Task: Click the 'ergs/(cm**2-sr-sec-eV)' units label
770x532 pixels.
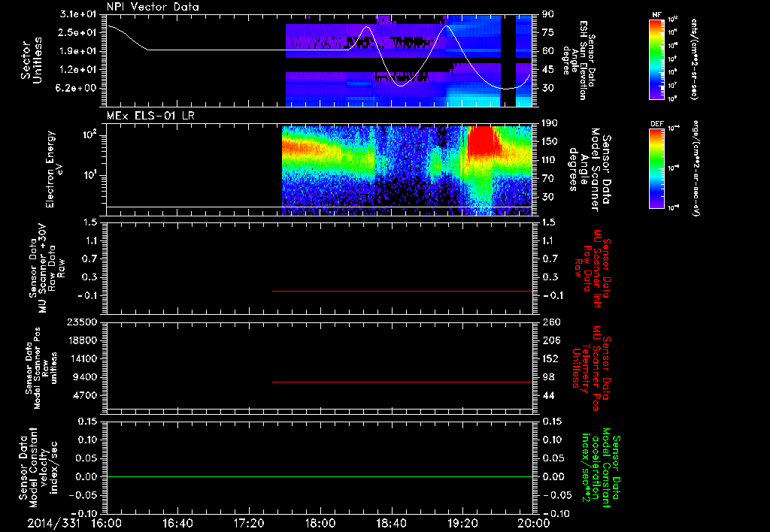Action: coord(696,168)
